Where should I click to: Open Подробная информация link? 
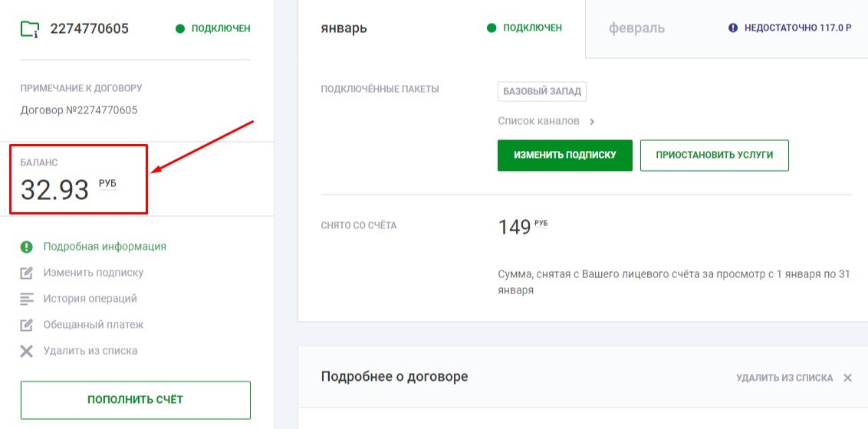pos(104,247)
